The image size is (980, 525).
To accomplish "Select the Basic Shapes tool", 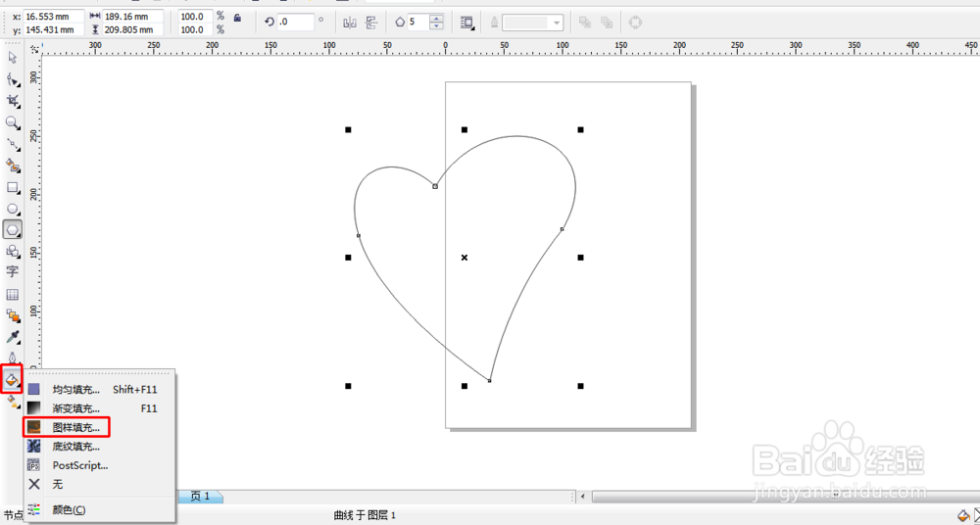I will point(12,252).
